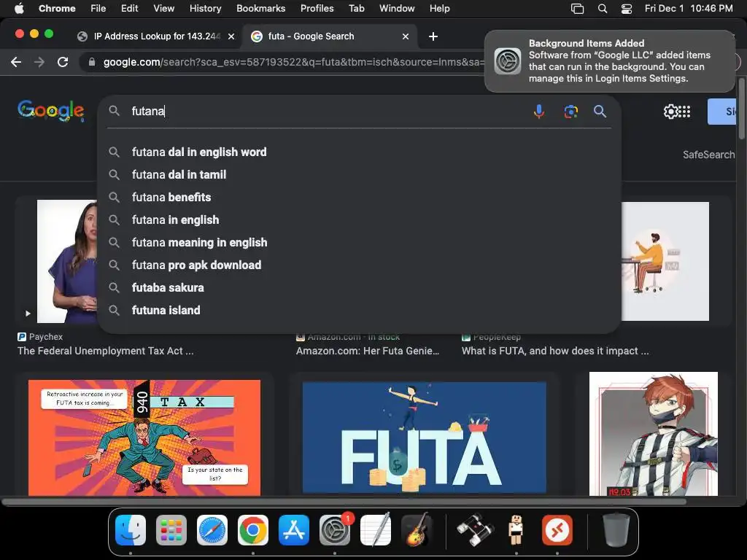The width and height of the screenshot is (747, 560).
Task: Open the orange TAX comic thumbnail
Action: pyautogui.click(x=144, y=437)
